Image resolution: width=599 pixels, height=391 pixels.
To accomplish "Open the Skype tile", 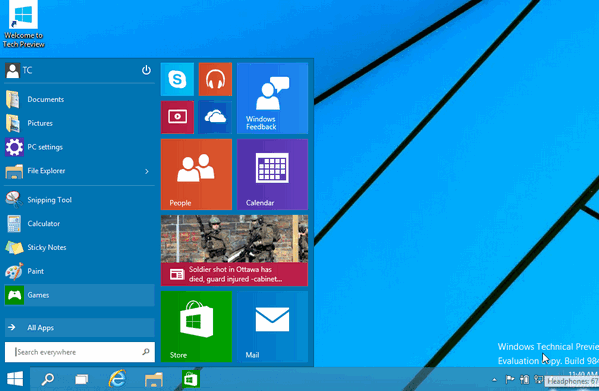I will click(x=177, y=79).
